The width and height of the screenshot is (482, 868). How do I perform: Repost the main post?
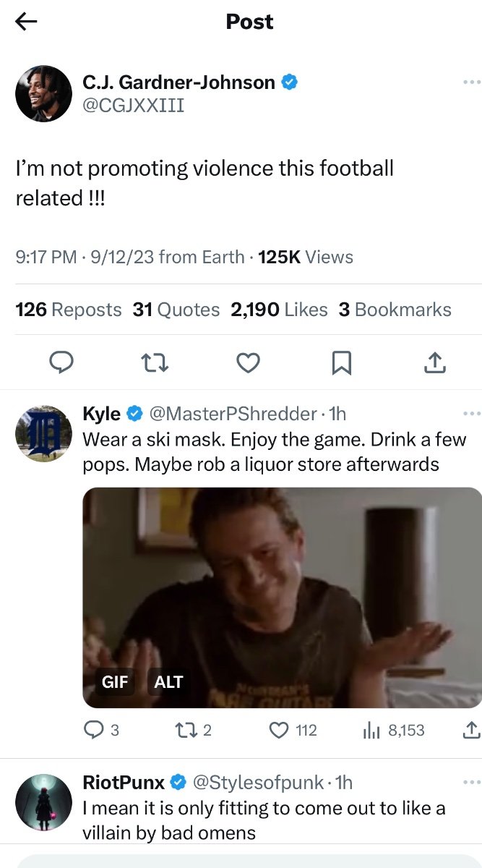155,362
